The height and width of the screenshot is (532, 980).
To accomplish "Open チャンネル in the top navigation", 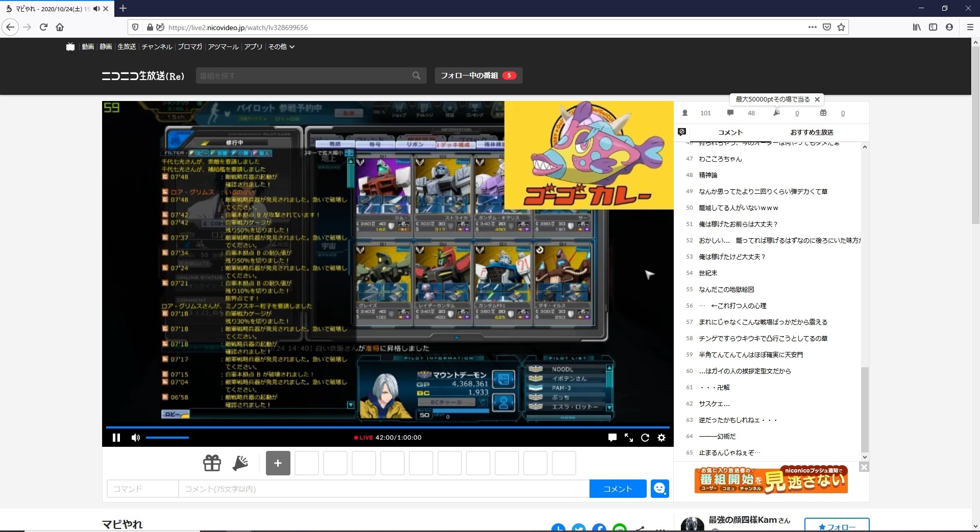I will pyautogui.click(x=157, y=46).
